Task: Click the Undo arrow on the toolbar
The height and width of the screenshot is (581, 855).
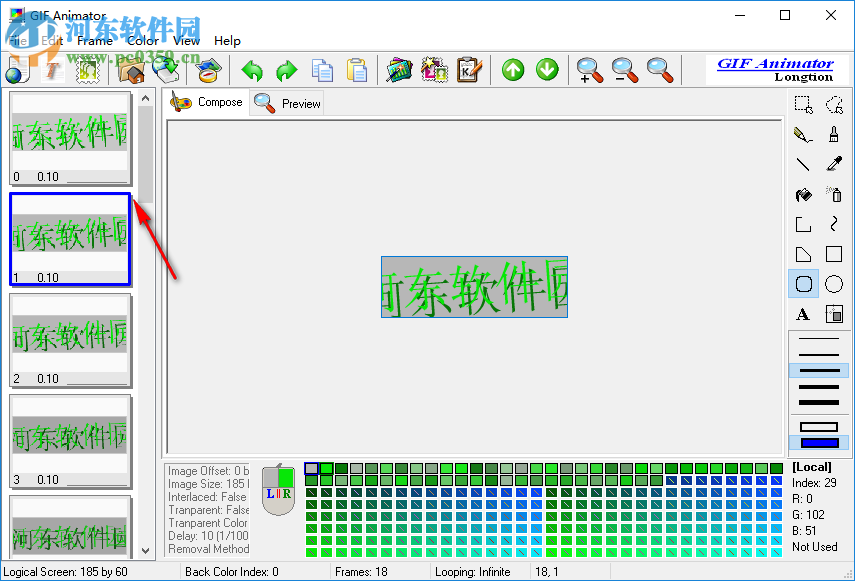Action: (x=251, y=70)
